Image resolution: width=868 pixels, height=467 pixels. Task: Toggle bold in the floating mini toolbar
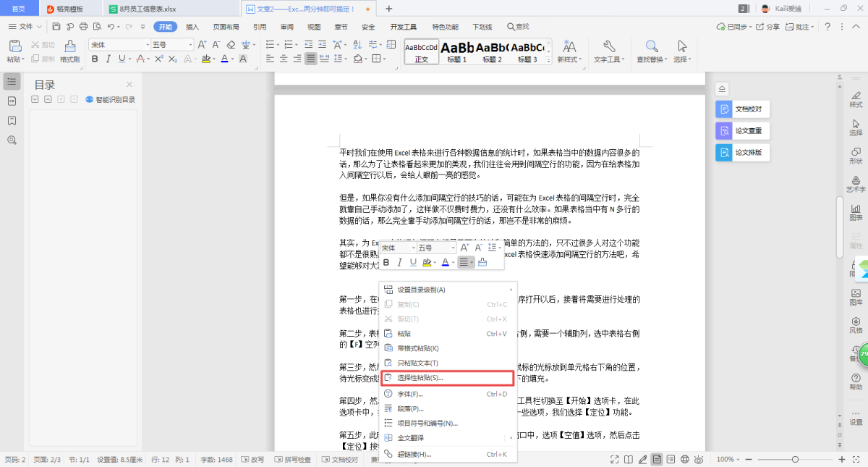[x=386, y=262]
